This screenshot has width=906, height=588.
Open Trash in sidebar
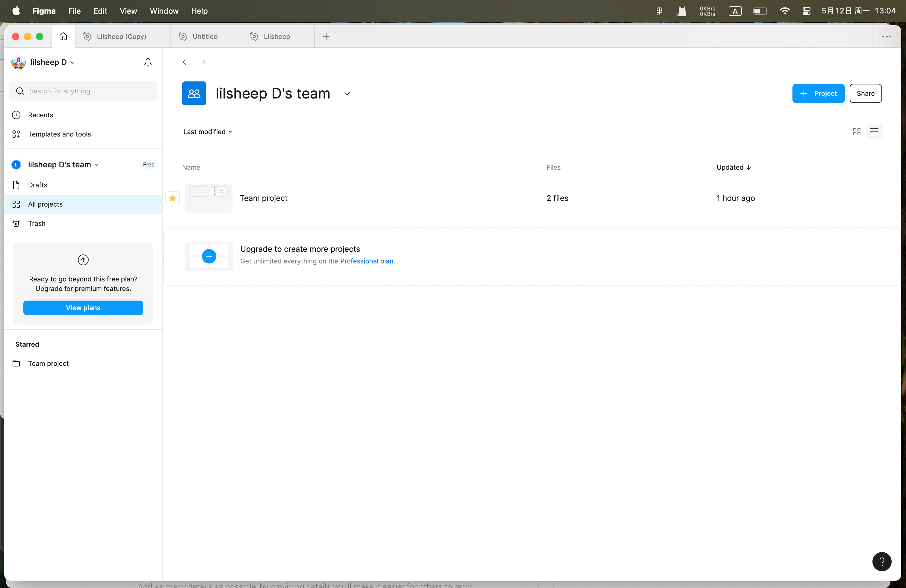click(x=83, y=223)
